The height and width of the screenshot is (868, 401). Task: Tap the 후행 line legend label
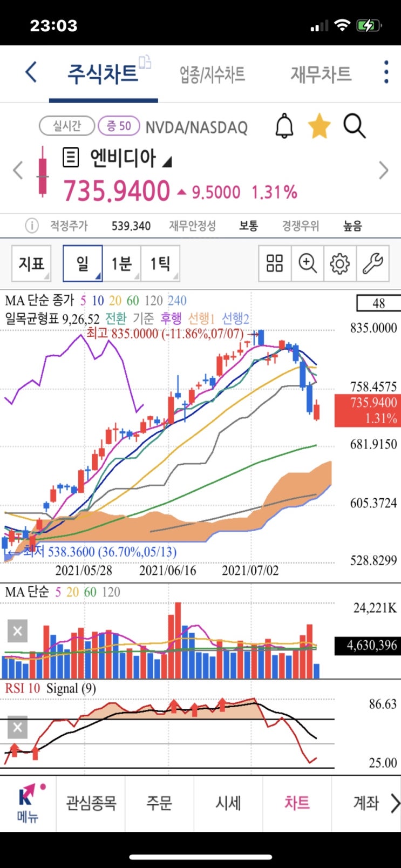click(x=171, y=318)
